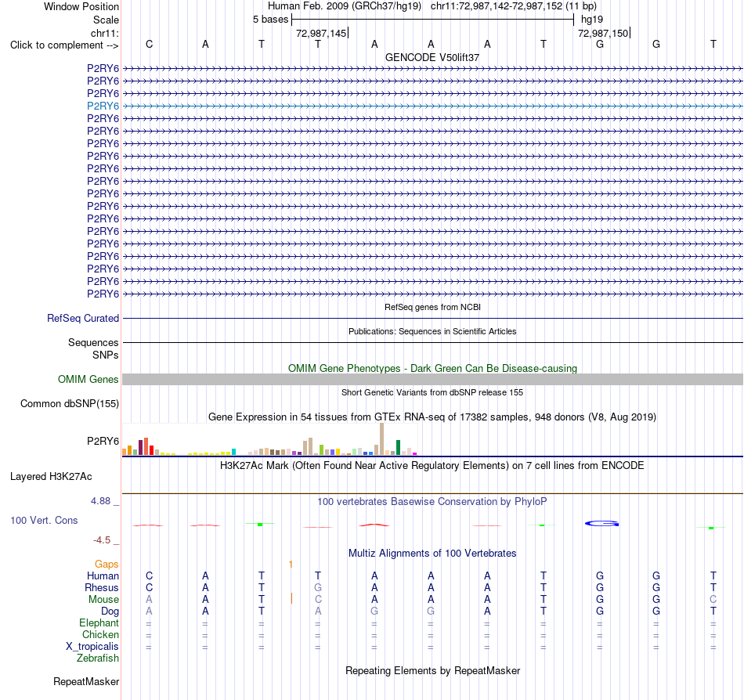The width and height of the screenshot is (744, 700).
Task: Click the hg19 label beside the scale bar
Action: 592,20
